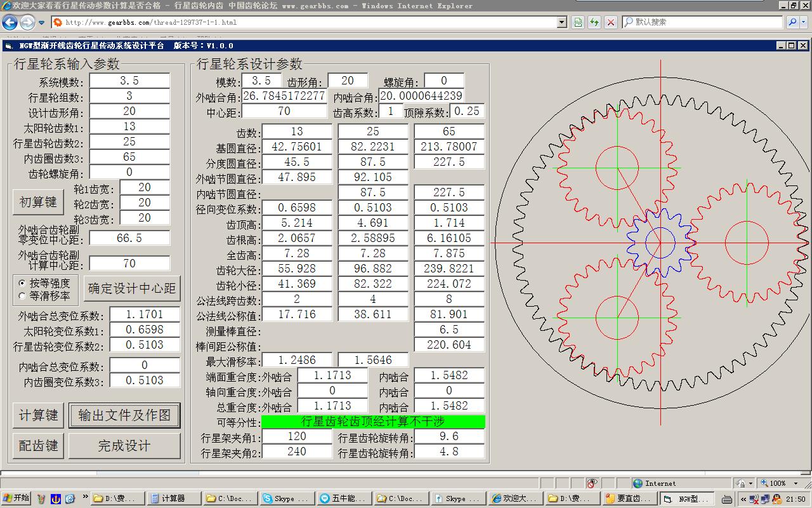The image size is (812, 508).
Task: Click the blue sun gear drawing
Action: pos(660,242)
